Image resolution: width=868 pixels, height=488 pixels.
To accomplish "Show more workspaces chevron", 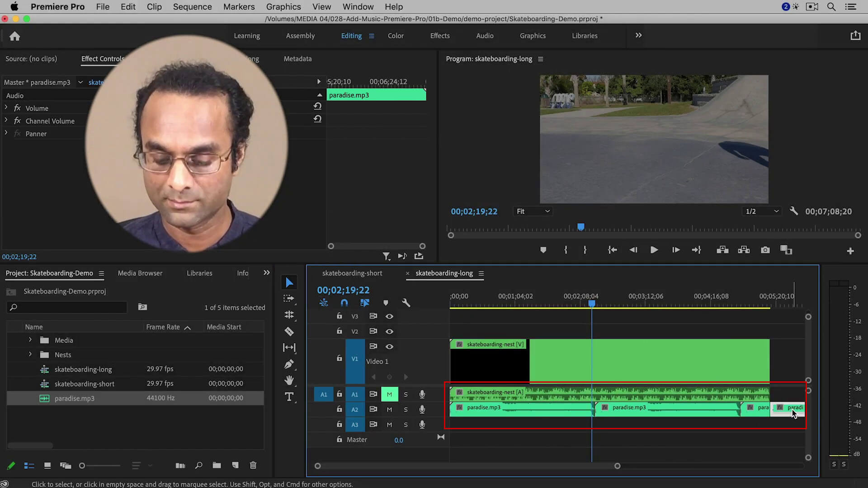I will (x=638, y=35).
